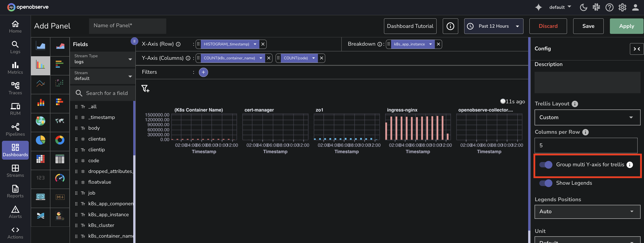Select the table chart type icon
Image resolution: width=644 pixels, height=243 pixels.
point(60,159)
